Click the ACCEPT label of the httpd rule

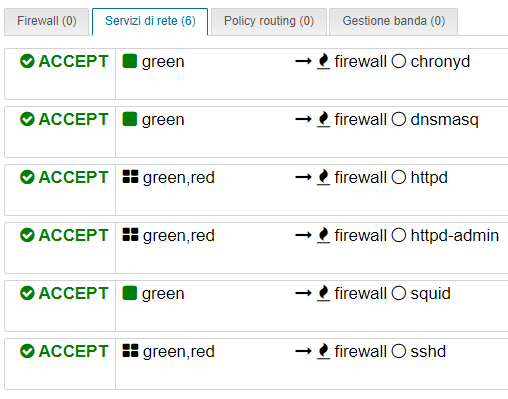(x=74, y=177)
